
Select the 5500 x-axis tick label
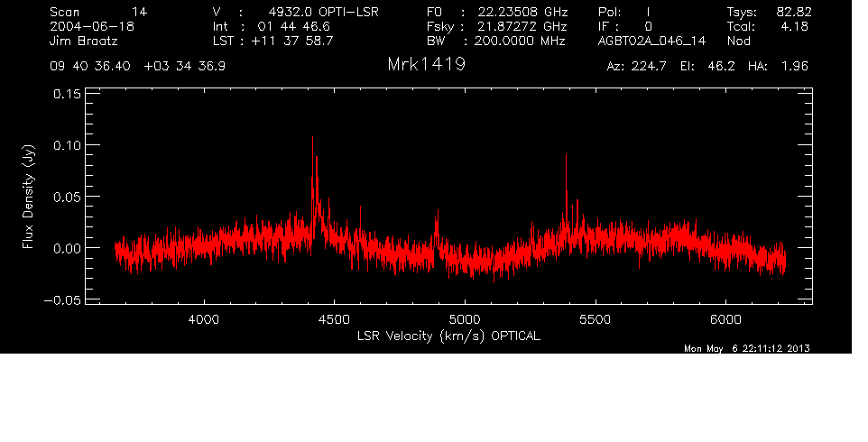tap(595, 319)
